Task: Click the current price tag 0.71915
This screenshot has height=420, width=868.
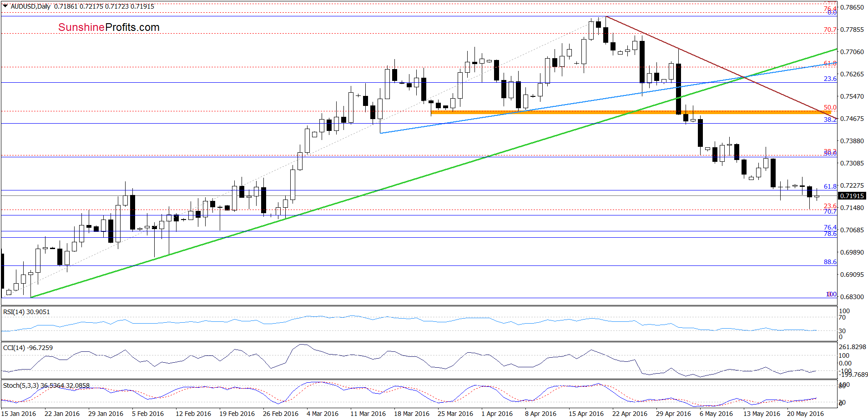Action: click(852, 196)
